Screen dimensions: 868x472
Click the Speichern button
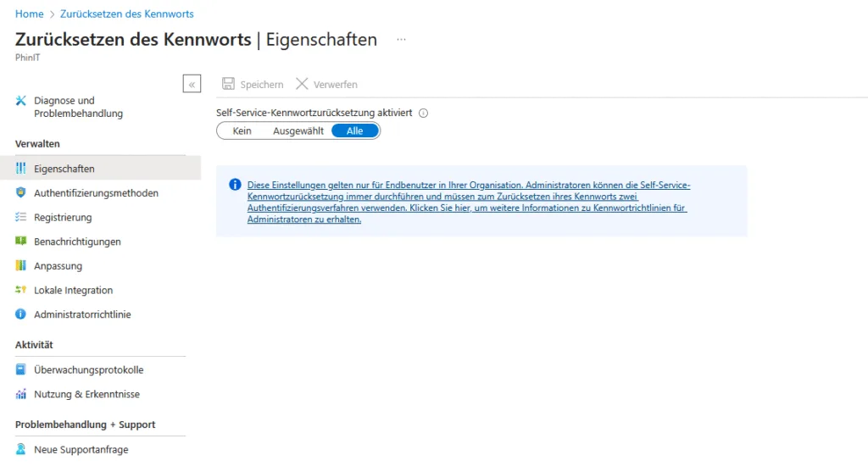[253, 85]
